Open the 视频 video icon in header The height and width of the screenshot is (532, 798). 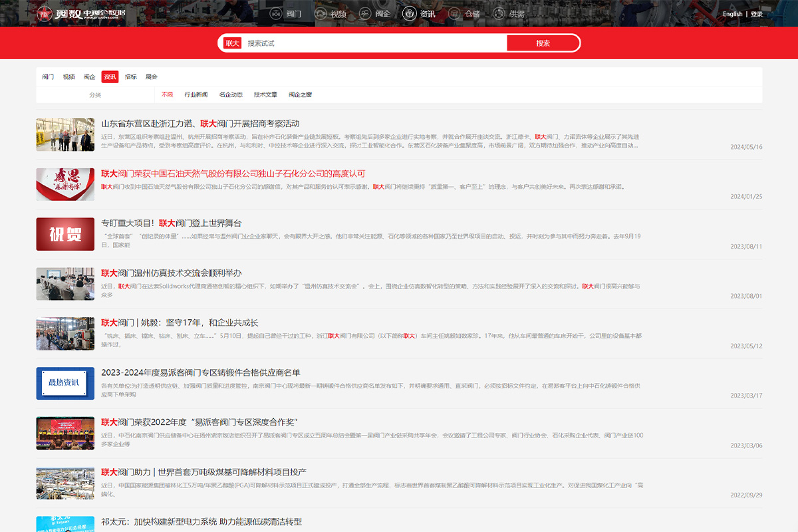[321, 13]
